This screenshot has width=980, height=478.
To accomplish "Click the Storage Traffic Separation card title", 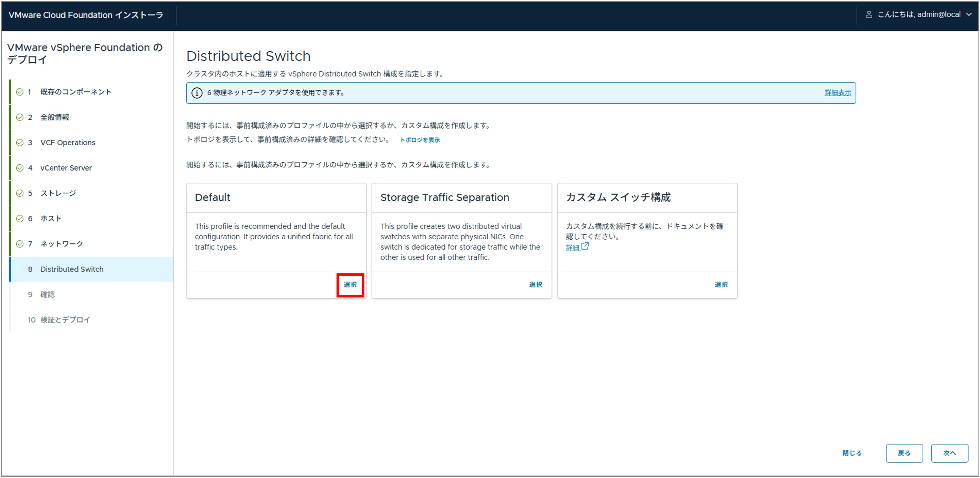I will pyautogui.click(x=445, y=198).
